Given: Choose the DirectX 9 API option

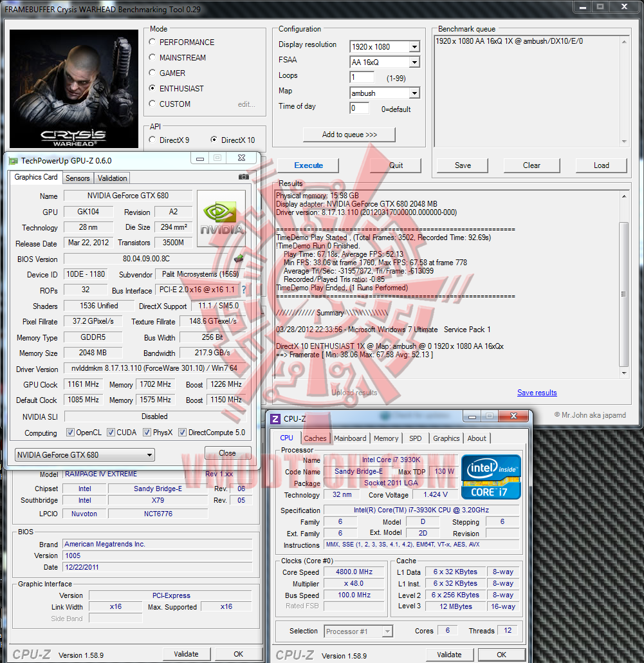Looking at the screenshot, I should [x=152, y=140].
